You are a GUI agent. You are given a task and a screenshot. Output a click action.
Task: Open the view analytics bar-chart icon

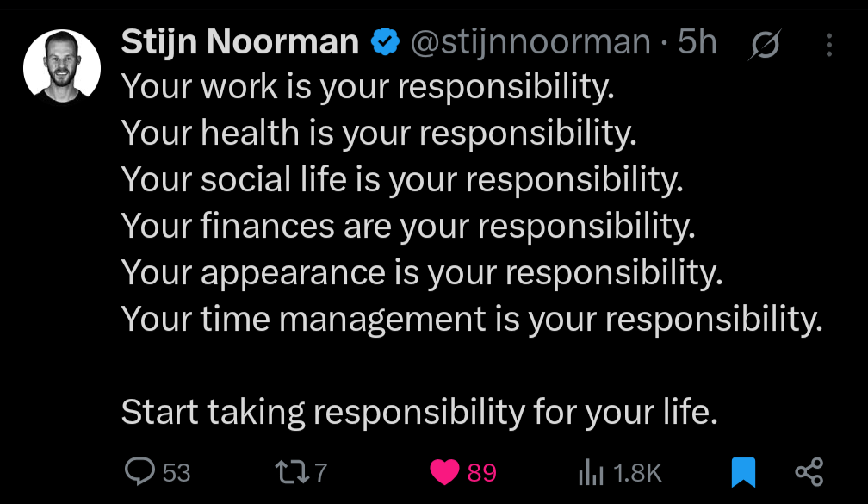point(590,472)
